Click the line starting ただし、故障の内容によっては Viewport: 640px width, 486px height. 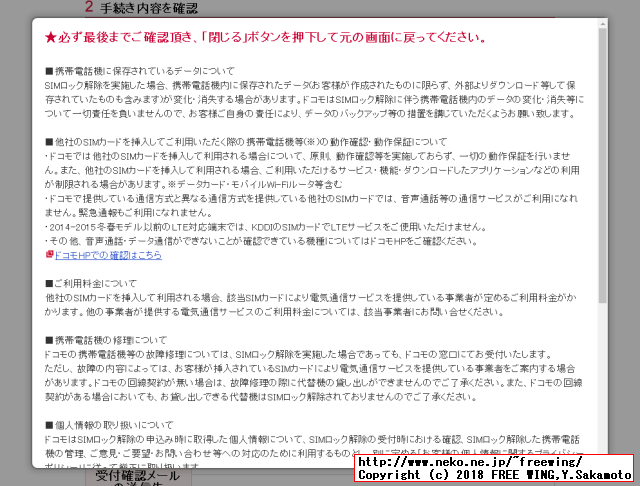[310, 369]
